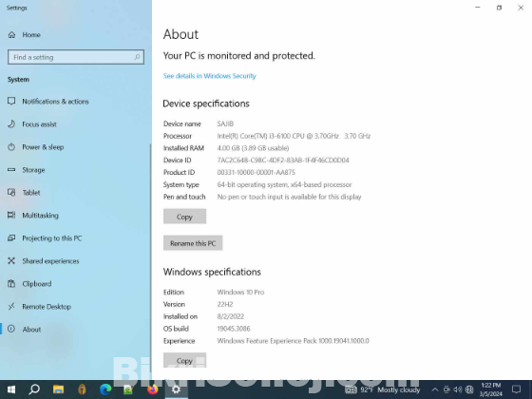Screen dimensions: 532x399
Task: Launch Firefox from taskbar
Action: click(x=153, y=389)
